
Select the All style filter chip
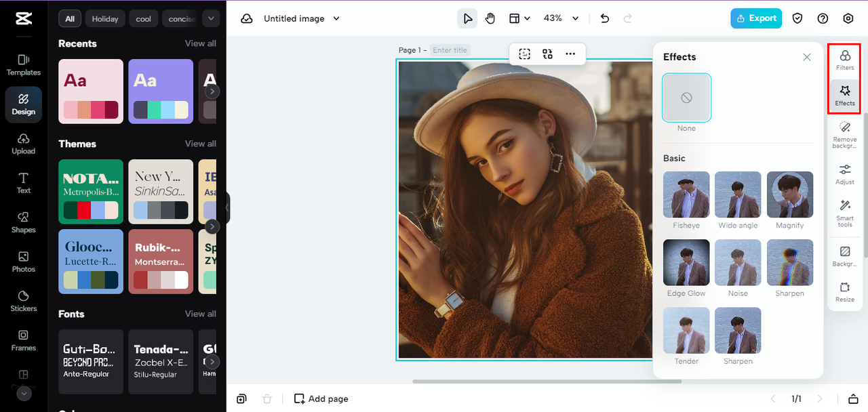70,19
